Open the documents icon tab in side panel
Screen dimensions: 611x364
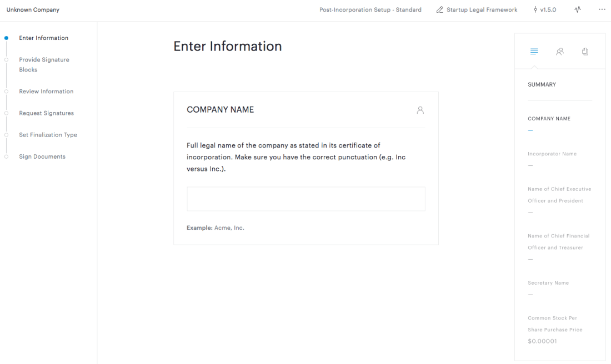tap(585, 52)
